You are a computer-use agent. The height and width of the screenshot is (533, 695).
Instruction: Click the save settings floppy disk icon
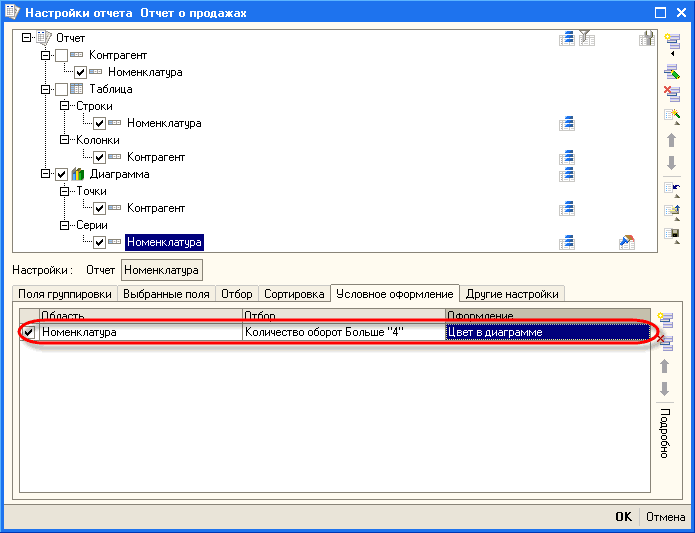pyautogui.click(x=671, y=236)
